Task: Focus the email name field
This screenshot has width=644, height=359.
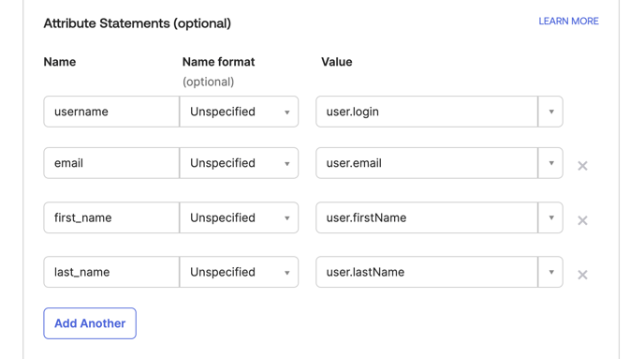Action: (x=111, y=163)
